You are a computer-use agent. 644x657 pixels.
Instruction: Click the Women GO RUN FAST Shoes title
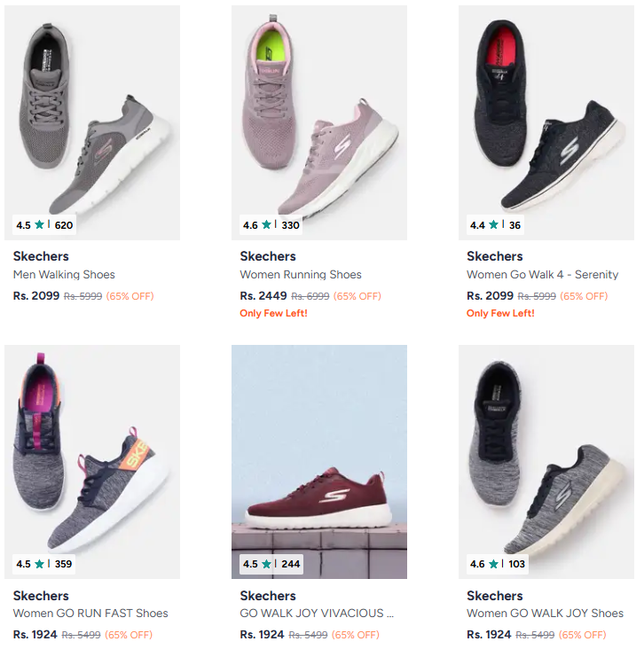pos(90,614)
